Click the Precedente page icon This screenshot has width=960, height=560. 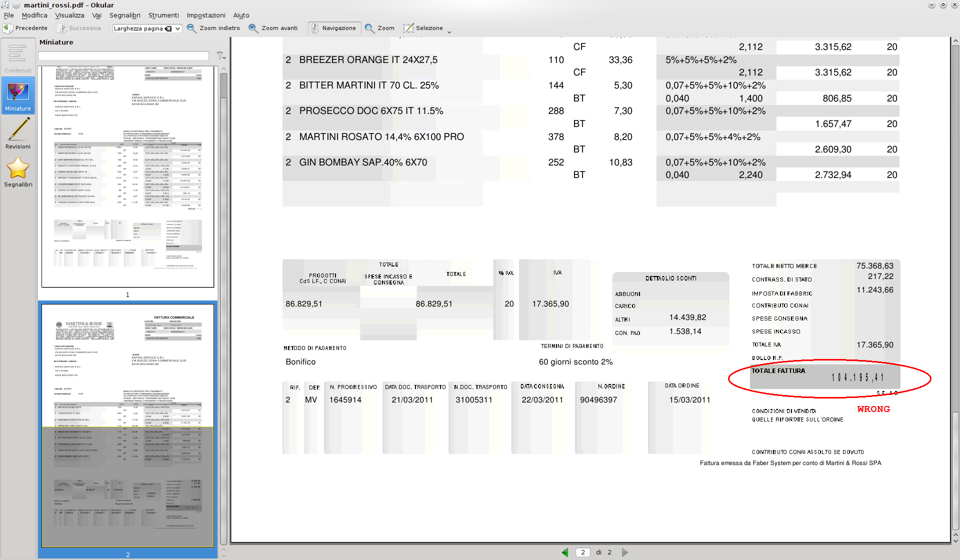click(8, 28)
